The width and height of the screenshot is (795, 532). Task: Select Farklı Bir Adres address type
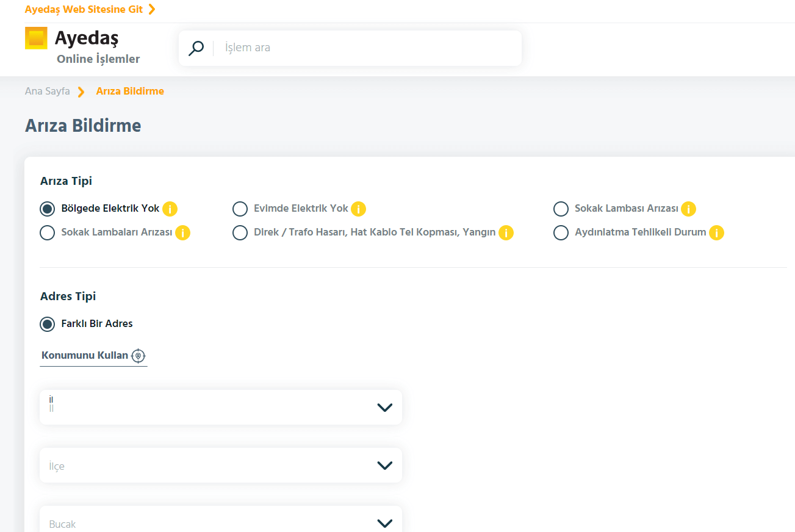(x=47, y=324)
